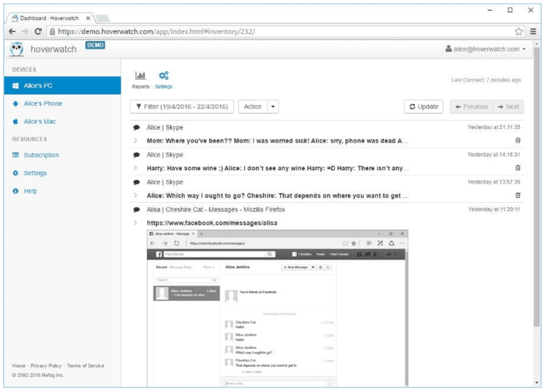Delete the 21:11:35 Skype entry
This screenshot has height=392, width=545.
click(x=518, y=140)
